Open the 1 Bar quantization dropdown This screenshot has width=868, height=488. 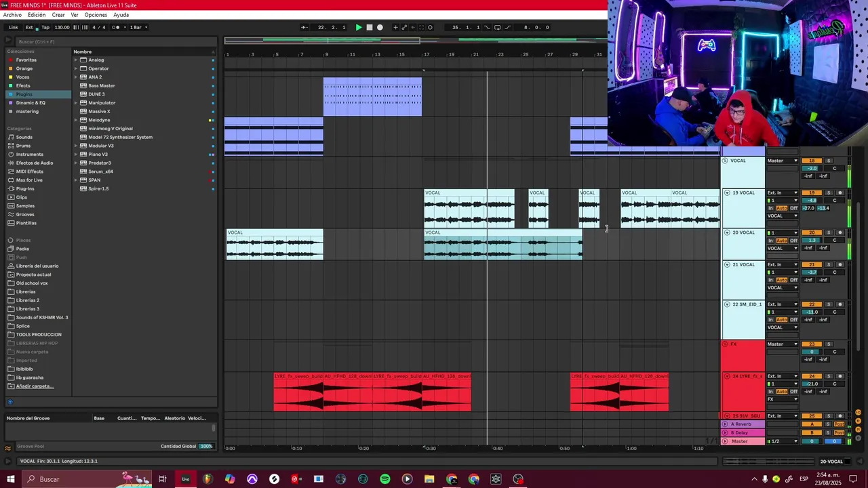[138, 27]
